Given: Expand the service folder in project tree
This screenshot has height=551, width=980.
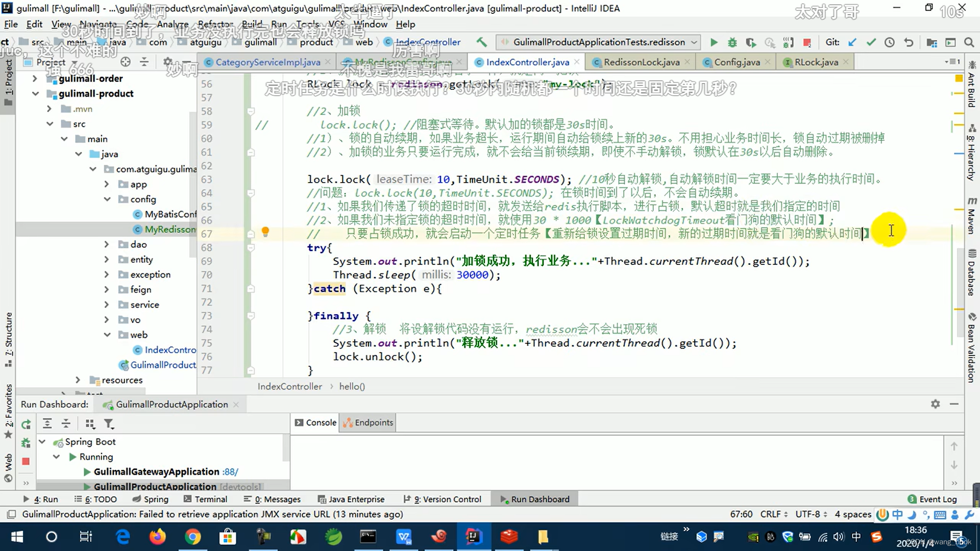Looking at the screenshot, I should point(107,304).
